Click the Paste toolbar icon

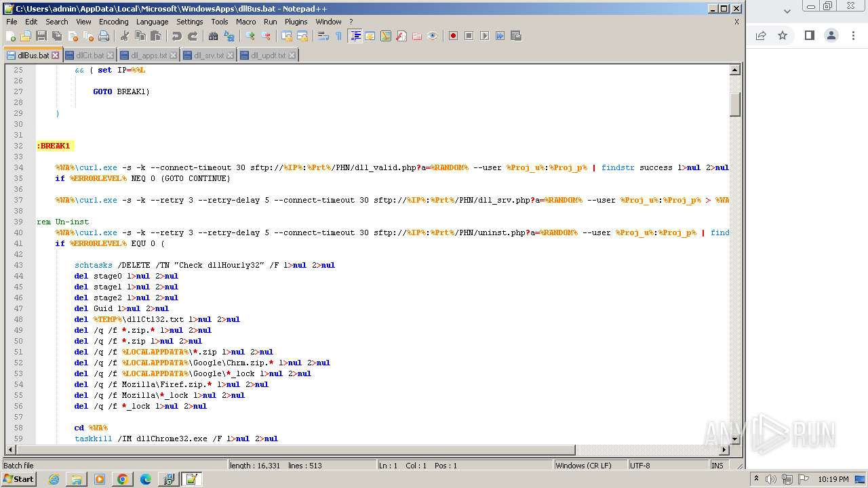(x=156, y=36)
